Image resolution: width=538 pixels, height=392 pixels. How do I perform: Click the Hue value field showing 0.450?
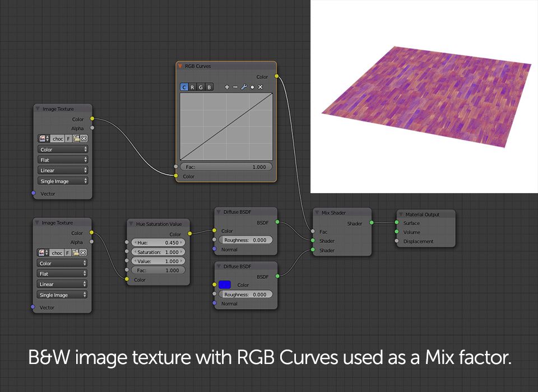pos(158,242)
